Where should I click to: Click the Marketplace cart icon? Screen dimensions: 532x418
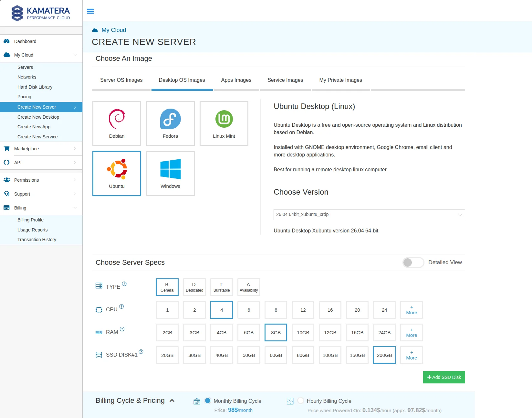click(x=6, y=149)
